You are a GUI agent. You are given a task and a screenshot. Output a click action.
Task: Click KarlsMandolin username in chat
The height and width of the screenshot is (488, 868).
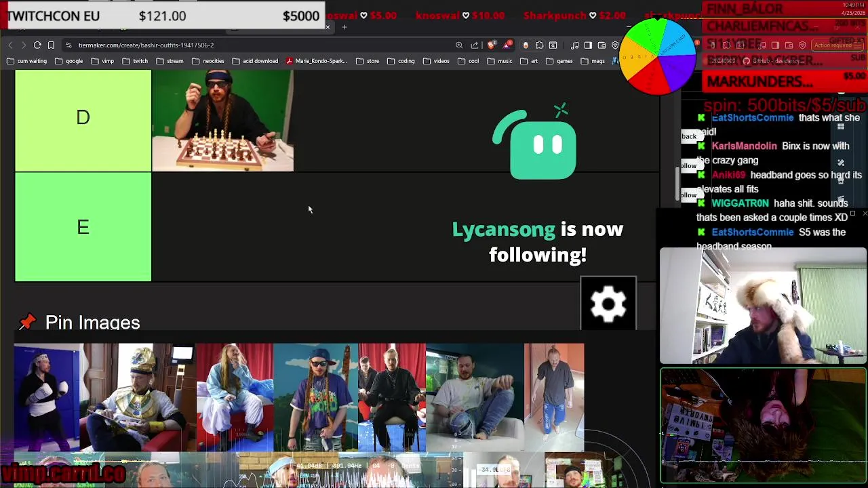coord(744,146)
